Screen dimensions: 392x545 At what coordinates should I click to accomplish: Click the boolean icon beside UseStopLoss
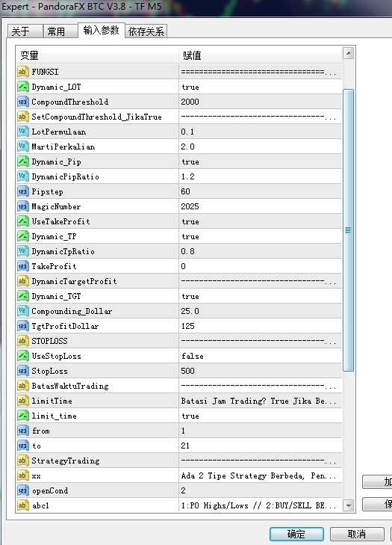coord(22,356)
